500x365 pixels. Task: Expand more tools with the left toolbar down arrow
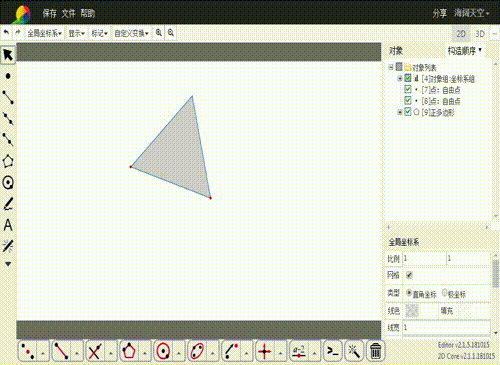[8, 264]
